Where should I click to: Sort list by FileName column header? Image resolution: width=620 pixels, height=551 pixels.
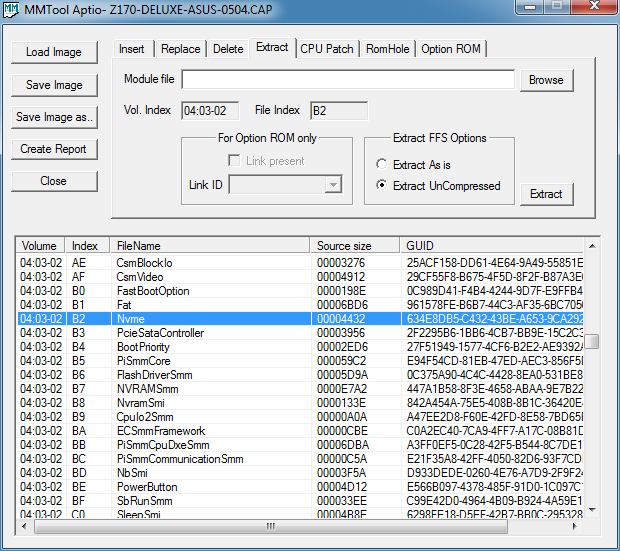(210, 246)
